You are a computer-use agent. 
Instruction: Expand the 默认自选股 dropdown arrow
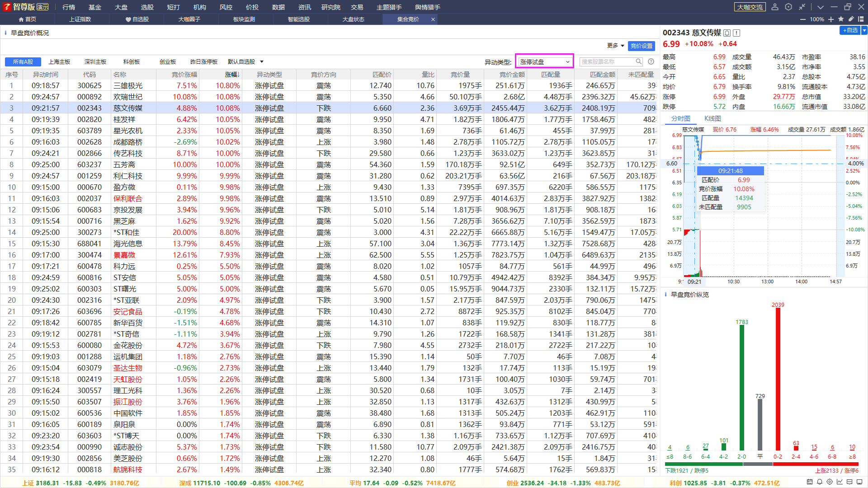point(262,61)
